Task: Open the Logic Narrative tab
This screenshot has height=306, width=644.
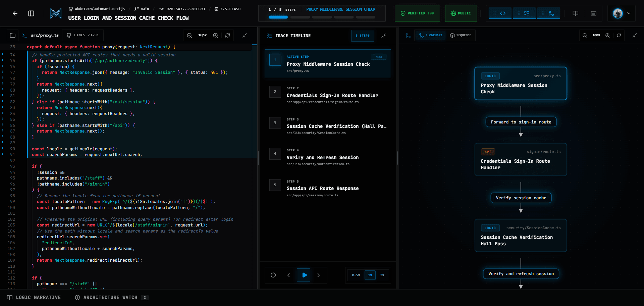Action: click(x=34, y=298)
